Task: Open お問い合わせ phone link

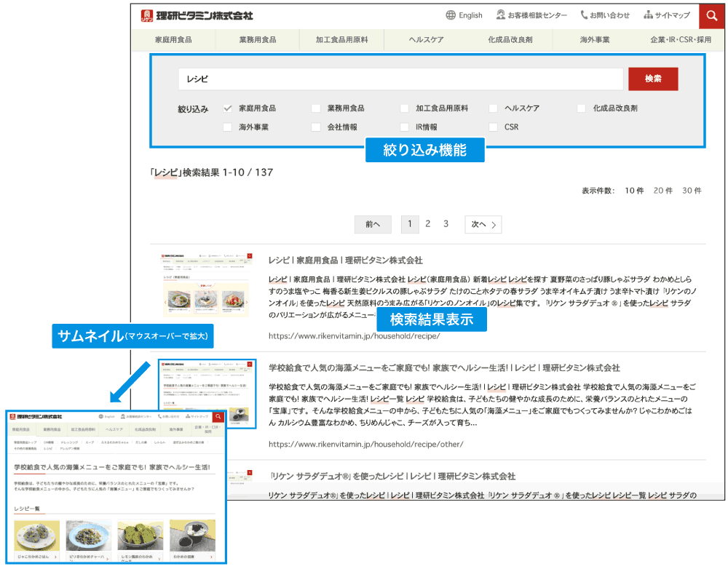Action: 605,15
